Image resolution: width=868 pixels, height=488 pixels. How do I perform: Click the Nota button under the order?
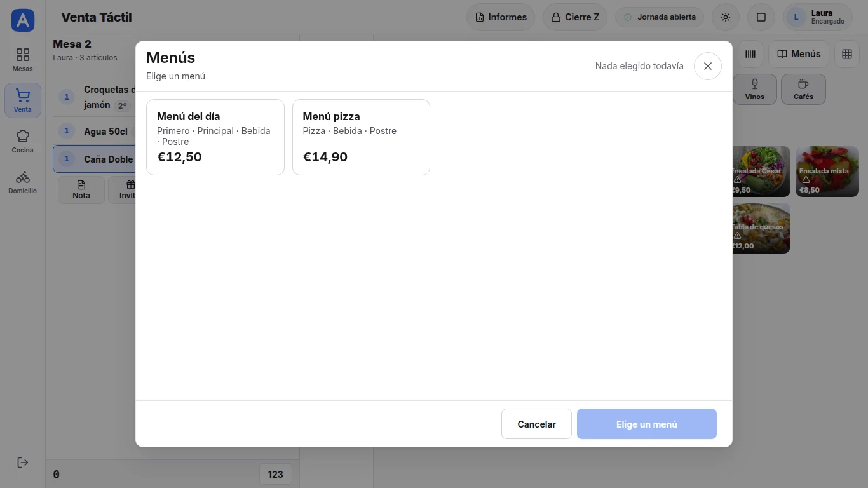pyautogui.click(x=81, y=189)
